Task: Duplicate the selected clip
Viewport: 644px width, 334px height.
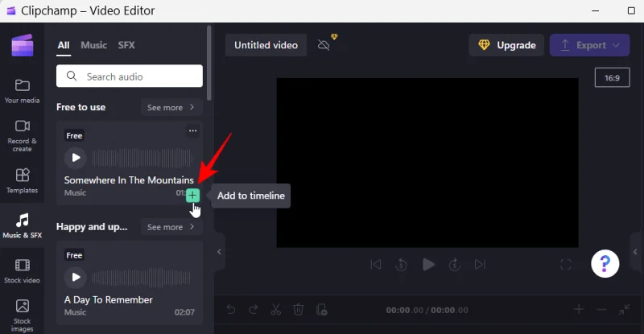Action: (x=321, y=309)
